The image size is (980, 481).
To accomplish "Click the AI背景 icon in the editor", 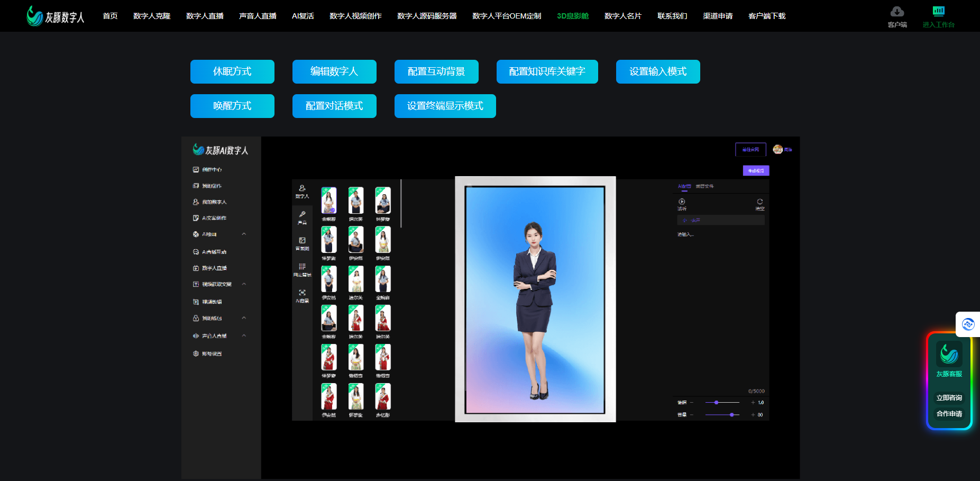I will 302,293.
